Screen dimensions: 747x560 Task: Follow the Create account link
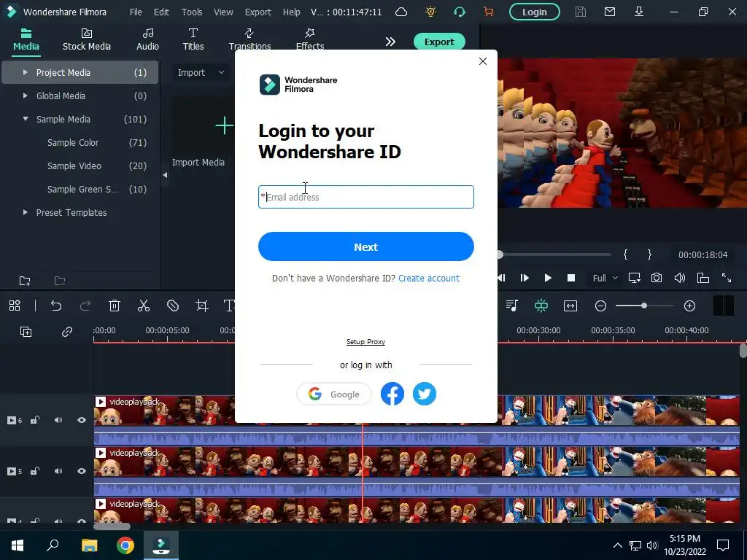429,278
